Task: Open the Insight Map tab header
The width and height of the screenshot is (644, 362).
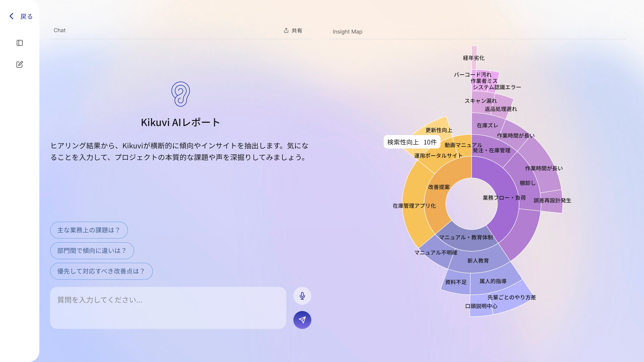Action: (x=347, y=32)
